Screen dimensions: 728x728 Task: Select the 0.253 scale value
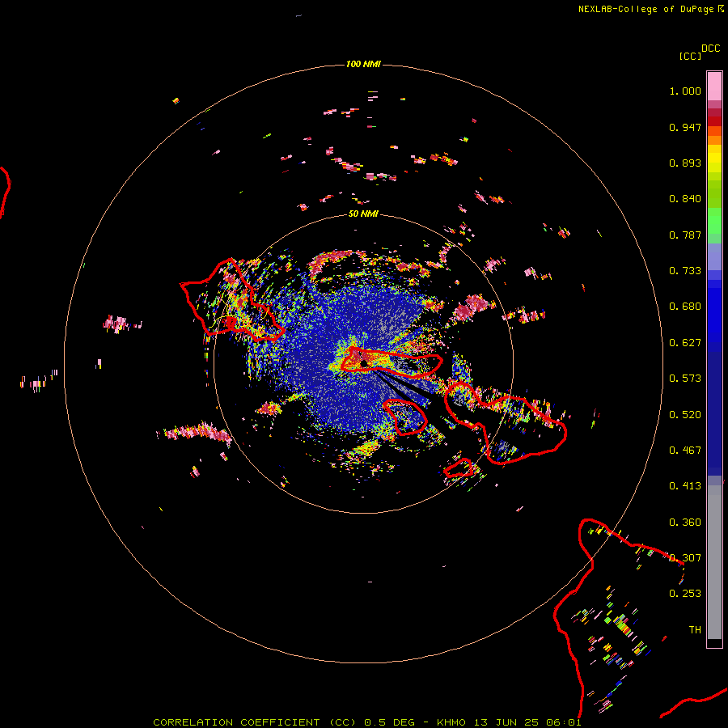coord(685,594)
